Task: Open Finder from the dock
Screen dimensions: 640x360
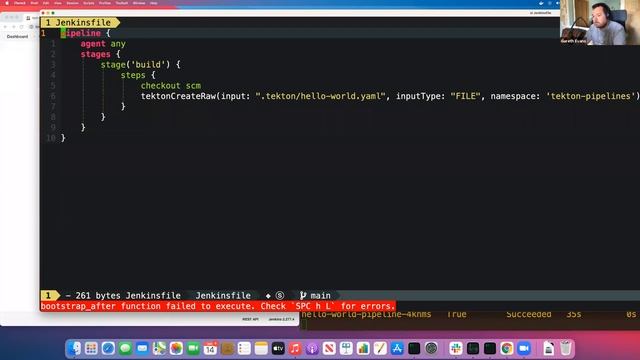Action: pyautogui.click(x=74, y=349)
